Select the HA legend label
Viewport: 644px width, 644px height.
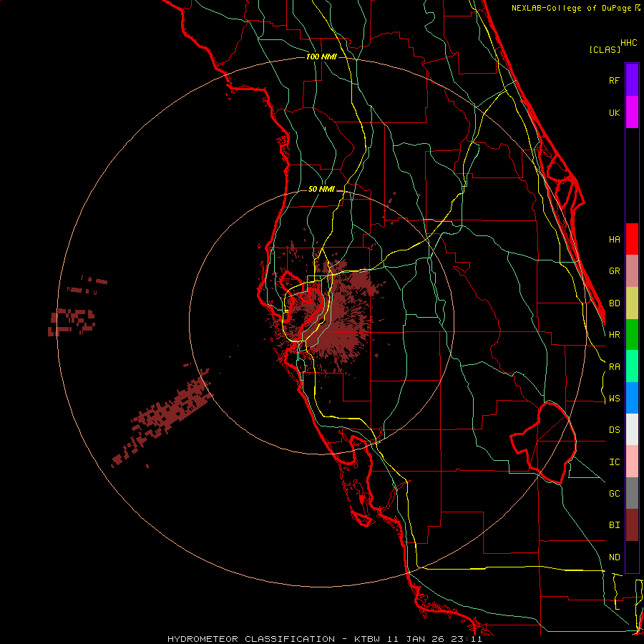pyautogui.click(x=614, y=240)
